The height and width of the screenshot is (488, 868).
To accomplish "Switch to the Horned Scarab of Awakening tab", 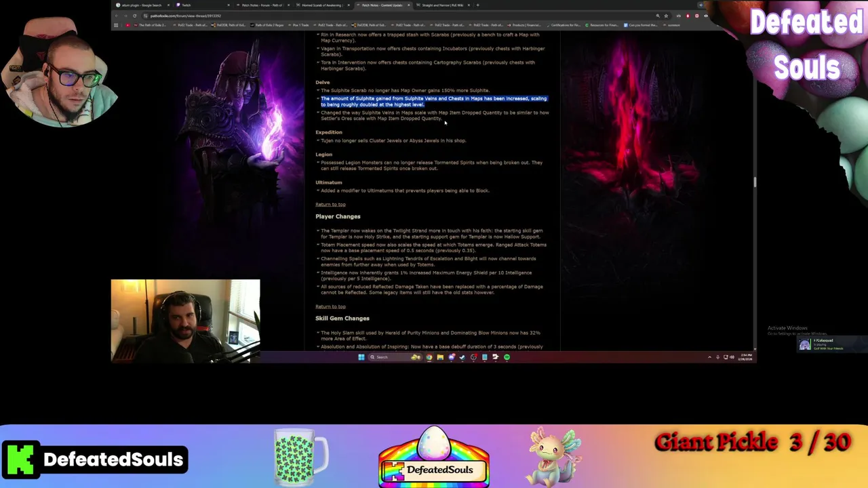I will click(x=321, y=5).
